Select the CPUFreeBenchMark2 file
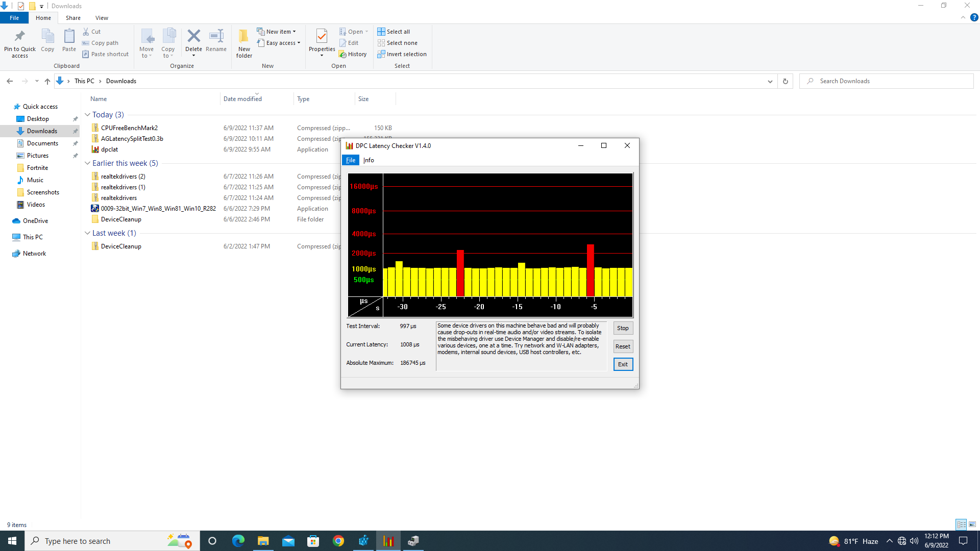This screenshot has width=980, height=551. 129,128
